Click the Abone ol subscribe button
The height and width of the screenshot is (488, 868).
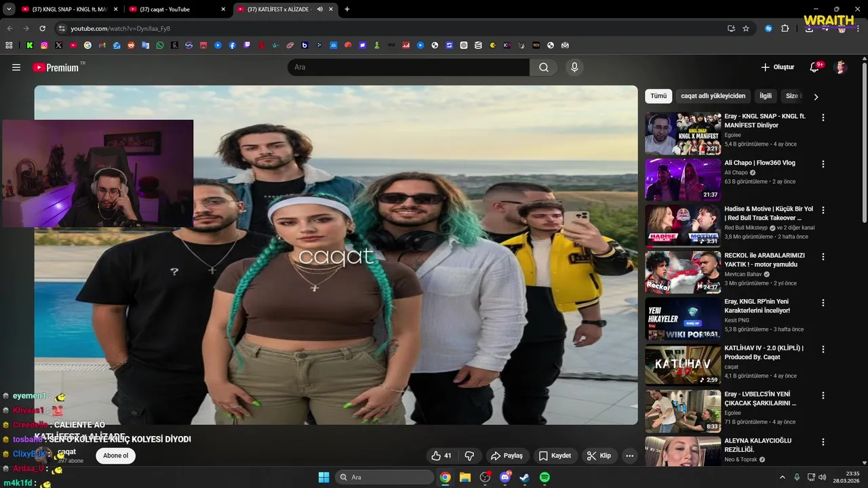point(115,455)
